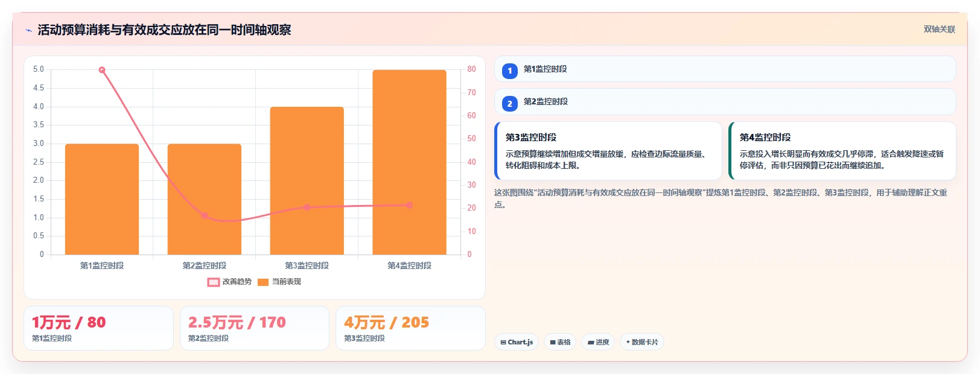Image resolution: width=980 pixels, height=374 pixels.
Task: Click the 1万元 / 80 stat card
Action: tap(98, 328)
